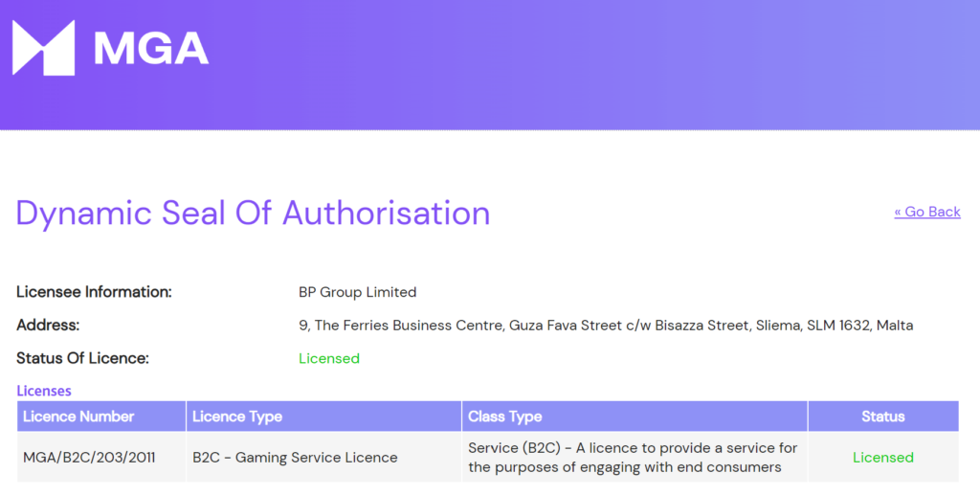
Task: Select licence number MGA/B2C/203/2011 cell
Action: 89,458
